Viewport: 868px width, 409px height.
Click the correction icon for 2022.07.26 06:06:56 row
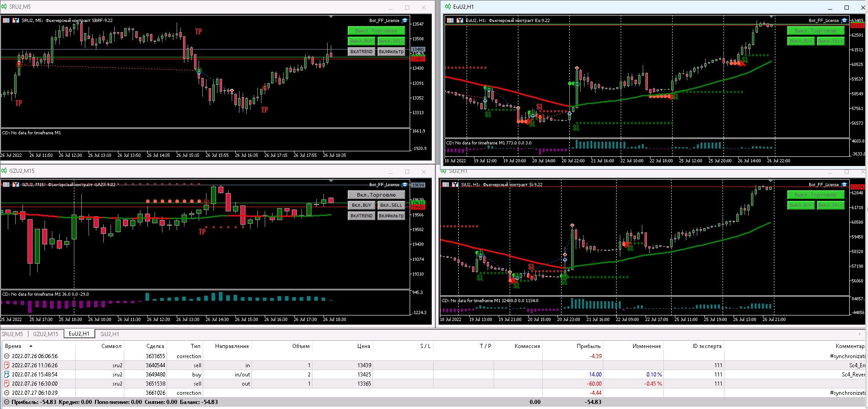point(6,356)
